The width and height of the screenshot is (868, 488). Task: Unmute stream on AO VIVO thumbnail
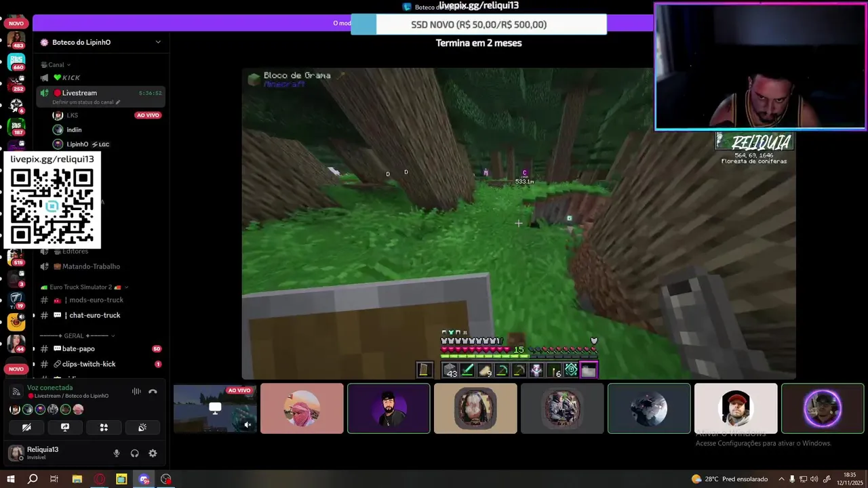tap(248, 425)
